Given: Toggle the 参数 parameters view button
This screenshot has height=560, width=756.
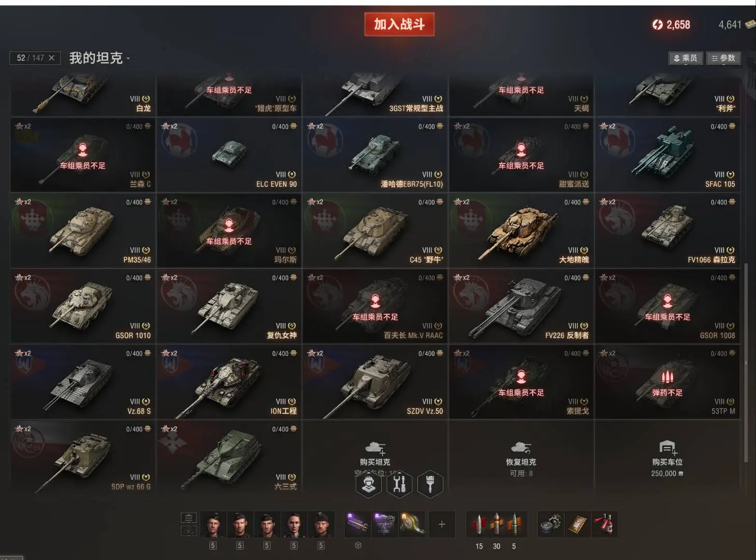Looking at the screenshot, I should [x=723, y=58].
